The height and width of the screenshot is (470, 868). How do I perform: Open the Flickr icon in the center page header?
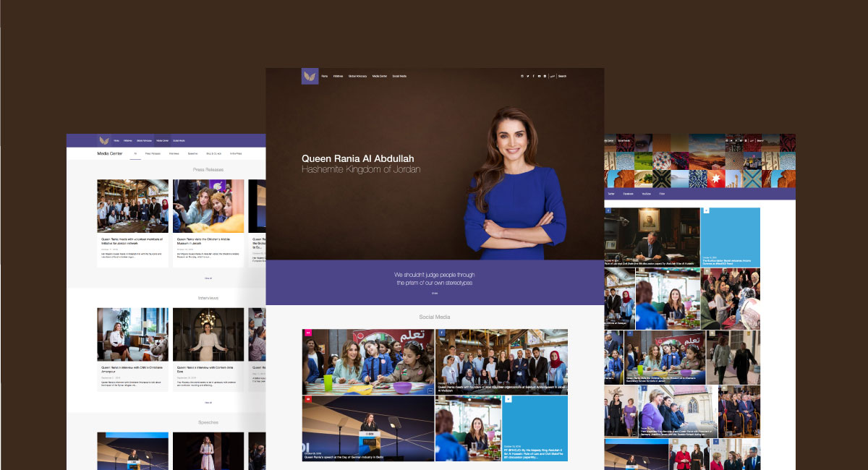(x=545, y=76)
